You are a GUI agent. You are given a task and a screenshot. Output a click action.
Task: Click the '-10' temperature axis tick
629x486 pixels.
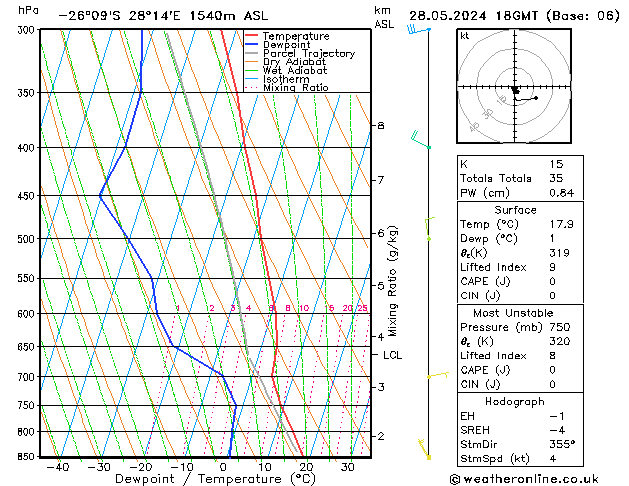[182, 467]
